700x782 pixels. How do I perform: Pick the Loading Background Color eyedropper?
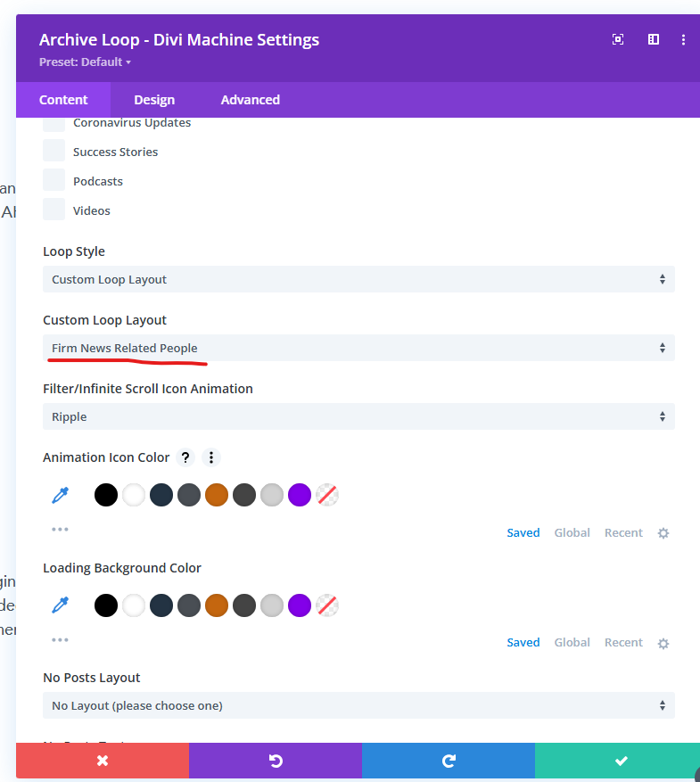pyautogui.click(x=60, y=605)
